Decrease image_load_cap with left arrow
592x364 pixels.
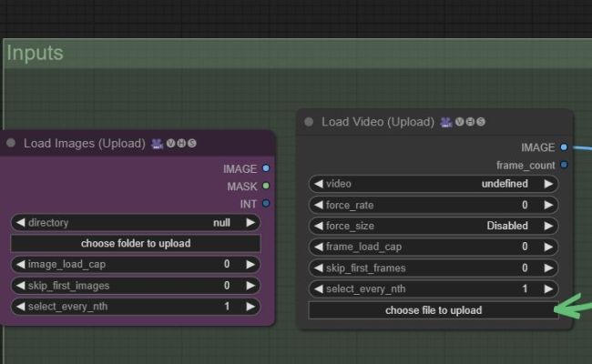point(20,264)
